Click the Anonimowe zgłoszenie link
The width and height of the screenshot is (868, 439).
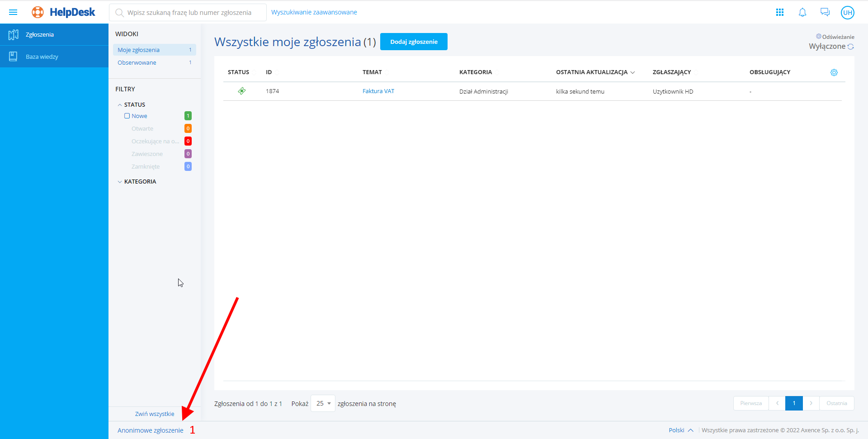coord(150,430)
